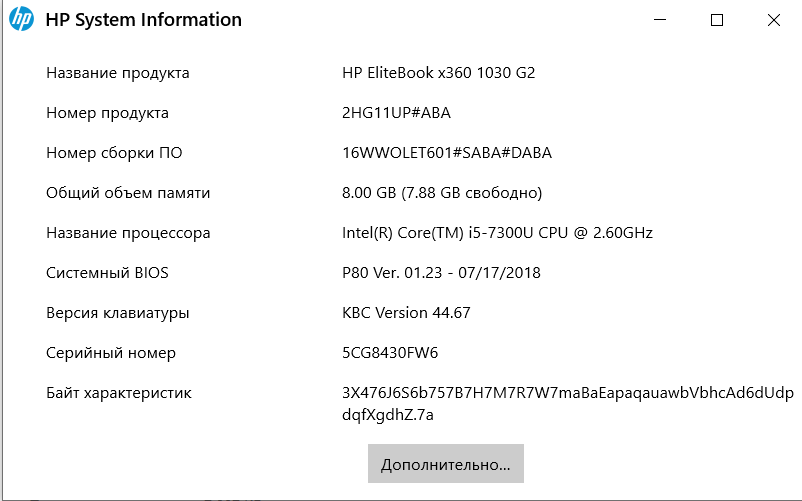
Task: Close the HP System Information window
Action: tap(774, 20)
